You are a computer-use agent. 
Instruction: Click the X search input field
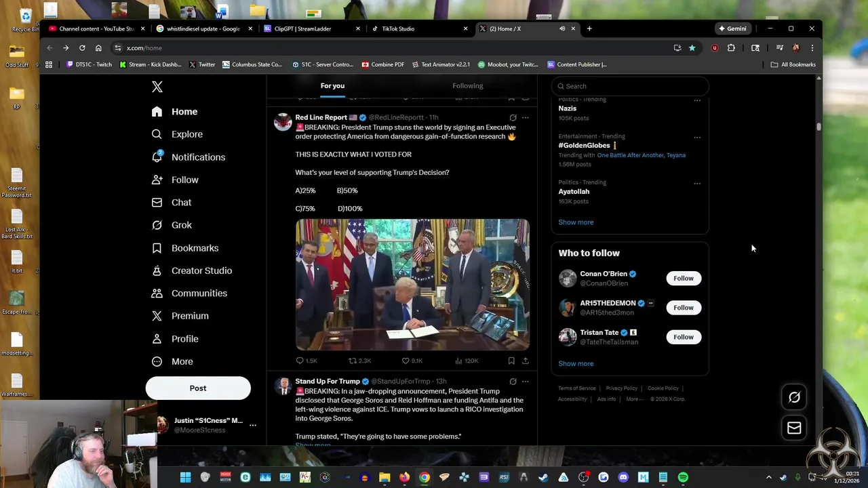click(x=630, y=86)
